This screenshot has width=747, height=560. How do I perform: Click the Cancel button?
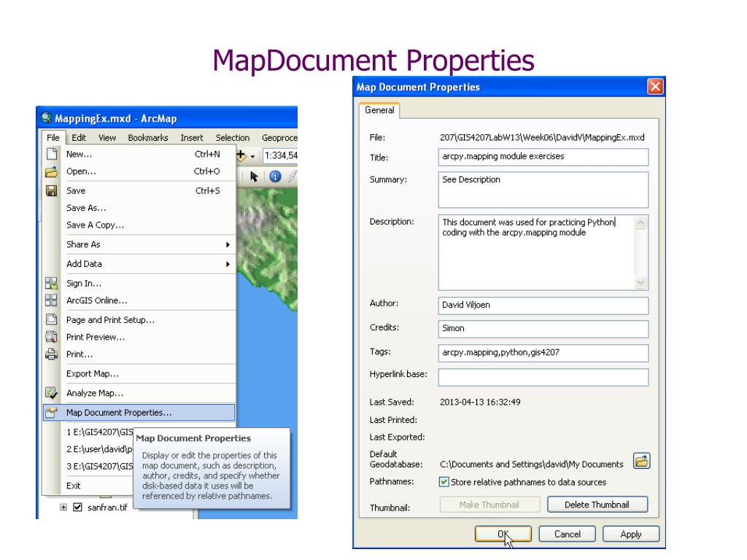tap(567, 534)
